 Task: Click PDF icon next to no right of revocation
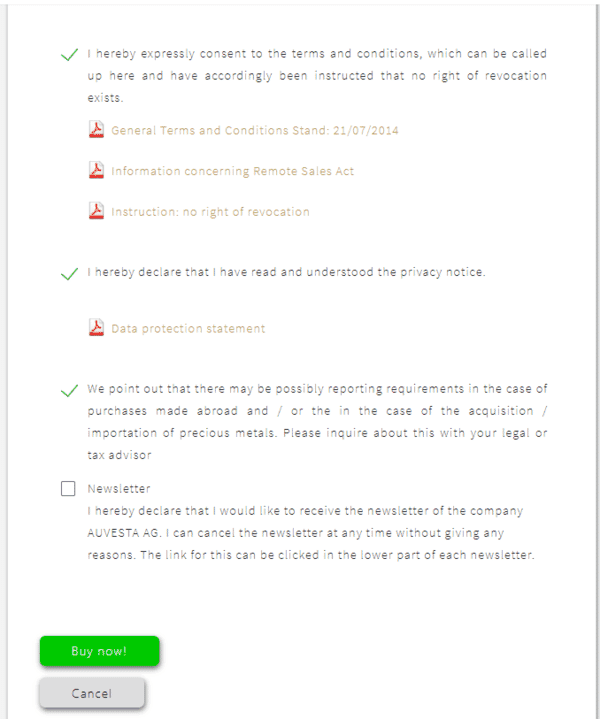coord(96,211)
